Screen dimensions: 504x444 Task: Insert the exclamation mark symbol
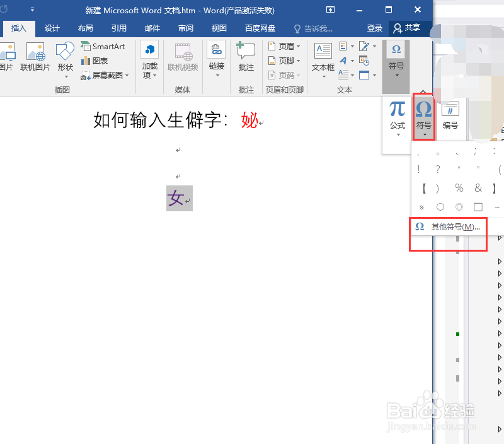[418, 169]
